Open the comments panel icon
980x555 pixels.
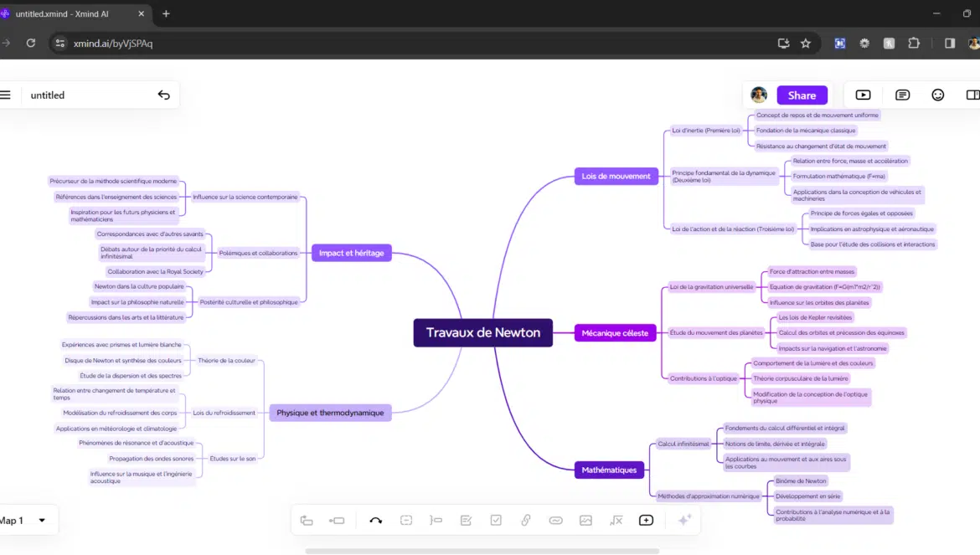902,95
